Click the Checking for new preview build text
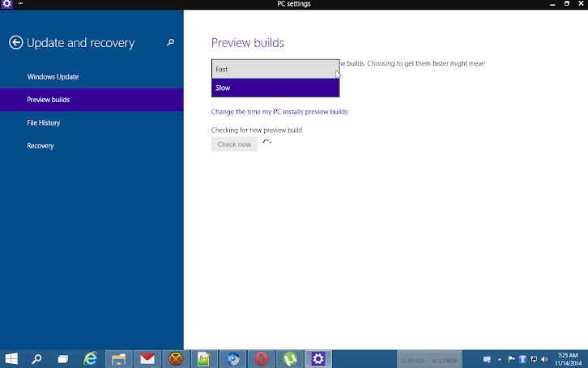The image size is (588, 368). [x=257, y=131]
